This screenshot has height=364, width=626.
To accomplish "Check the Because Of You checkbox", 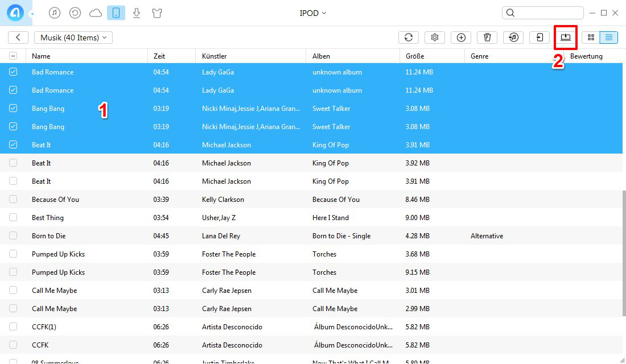I will [x=13, y=199].
